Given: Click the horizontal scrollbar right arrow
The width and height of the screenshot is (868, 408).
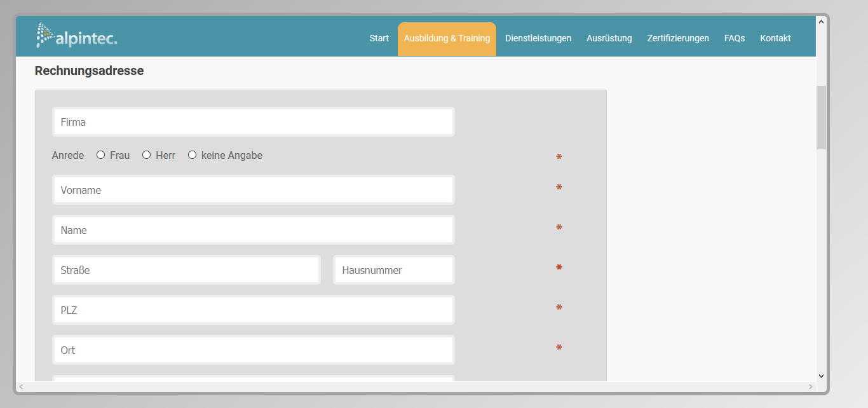Looking at the screenshot, I should click(x=811, y=386).
